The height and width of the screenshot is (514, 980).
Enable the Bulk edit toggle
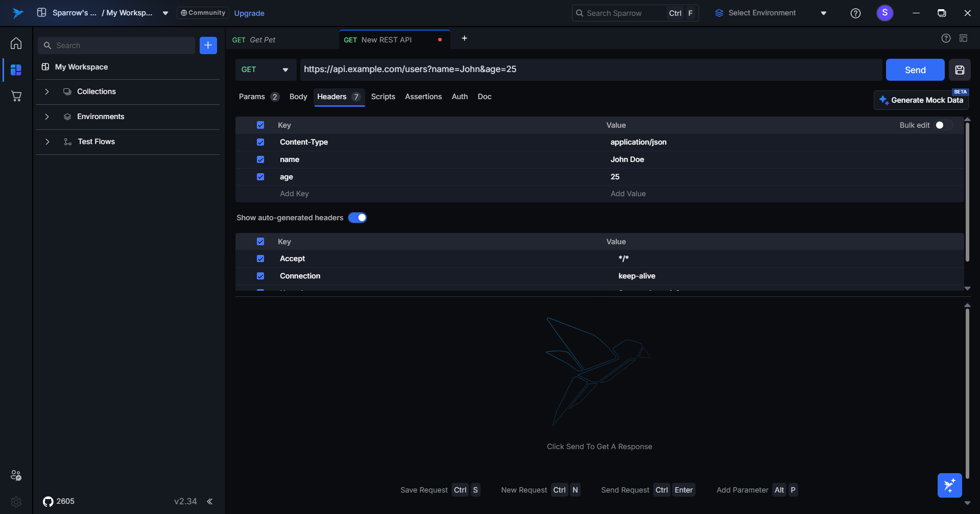[x=943, y=125]
